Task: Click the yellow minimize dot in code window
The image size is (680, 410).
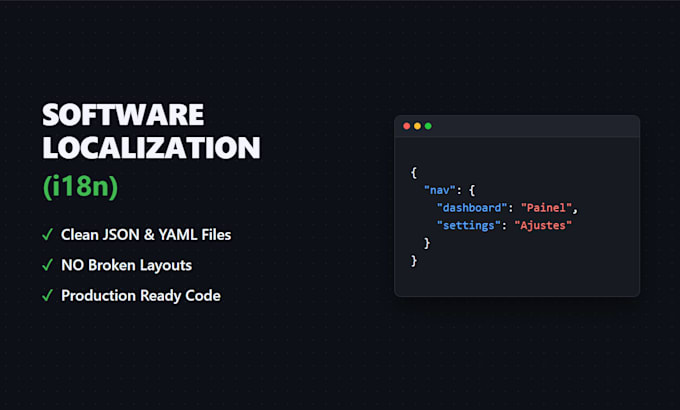Action: pos(417,126)
